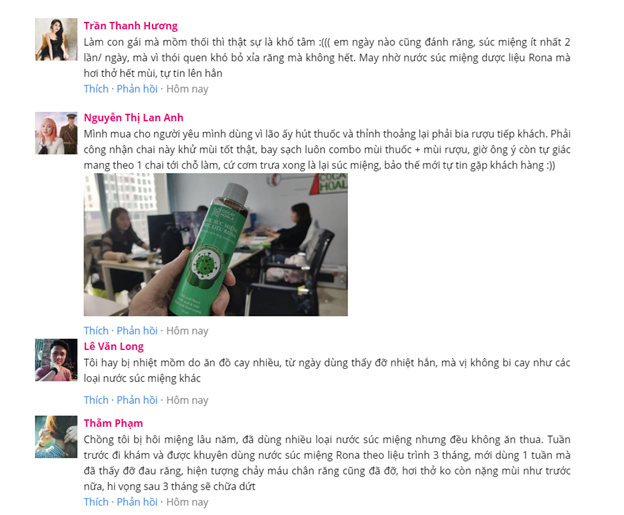Click Thích under Lê Văn Long's comment
624x515 pixels.
pyautogui.click(x=96, y=400)
